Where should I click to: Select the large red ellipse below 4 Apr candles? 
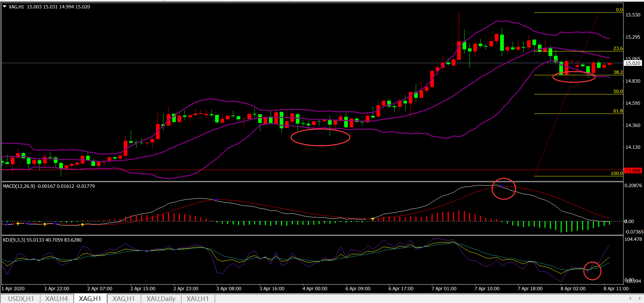pyautogui.click(x=320, y=137)
